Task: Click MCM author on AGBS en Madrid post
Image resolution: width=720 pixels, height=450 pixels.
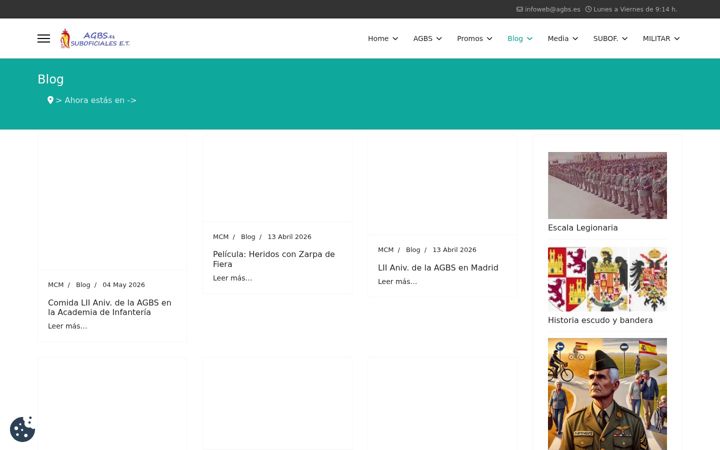Action: 385,250
